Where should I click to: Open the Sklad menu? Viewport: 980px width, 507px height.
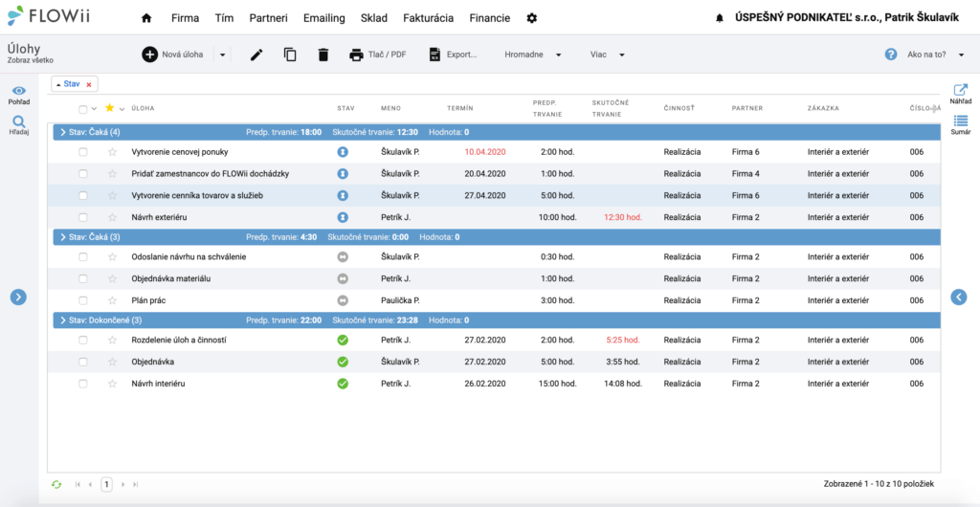pos(374,18)
